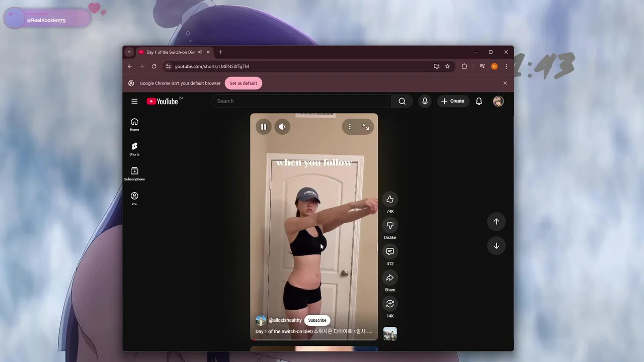Viewport: 644px width, 362px height.
Task: Go back in Chrome
Action: (x=130, y=66)
